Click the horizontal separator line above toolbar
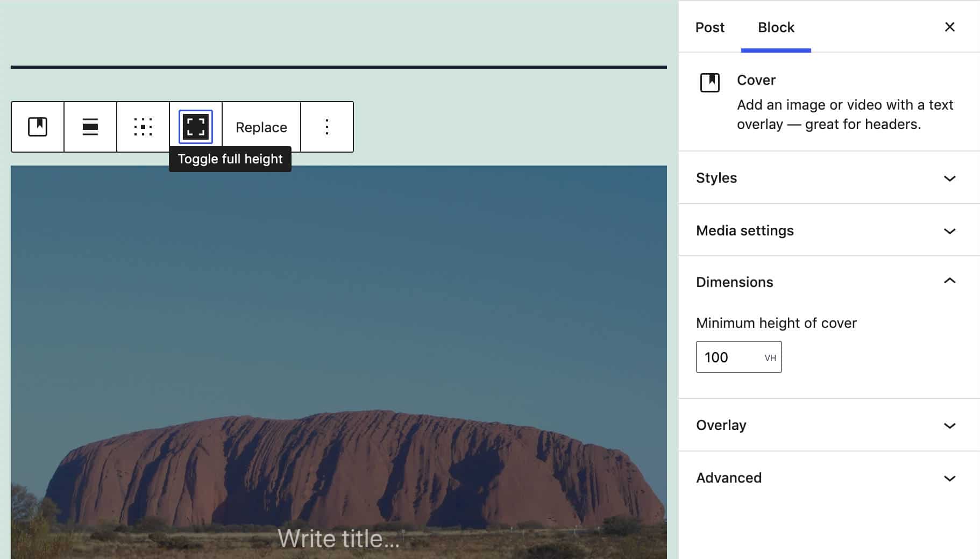Image resolution: width=980 pixels, height=559 pixels. click(x=338, y=67)
